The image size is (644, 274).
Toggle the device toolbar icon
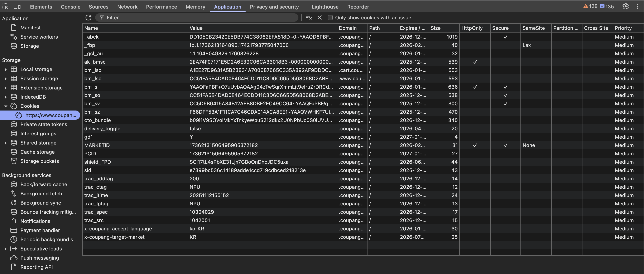click(x=17, y=6)
